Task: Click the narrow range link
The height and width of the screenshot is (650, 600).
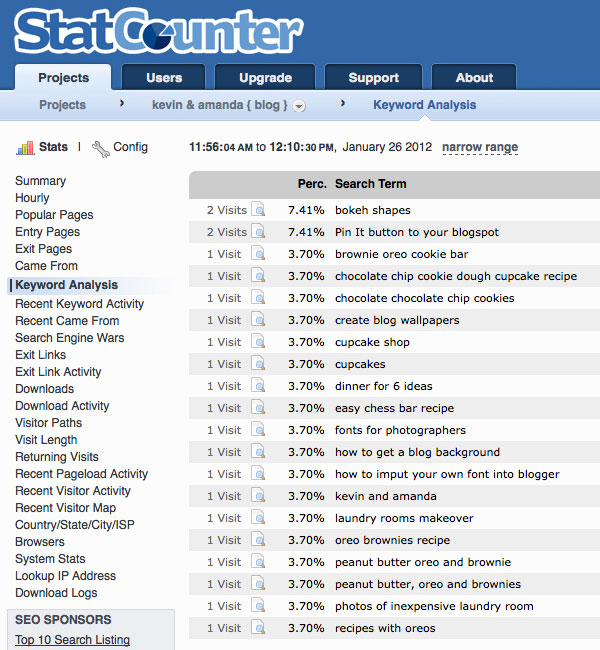Action: click(480, 147)
